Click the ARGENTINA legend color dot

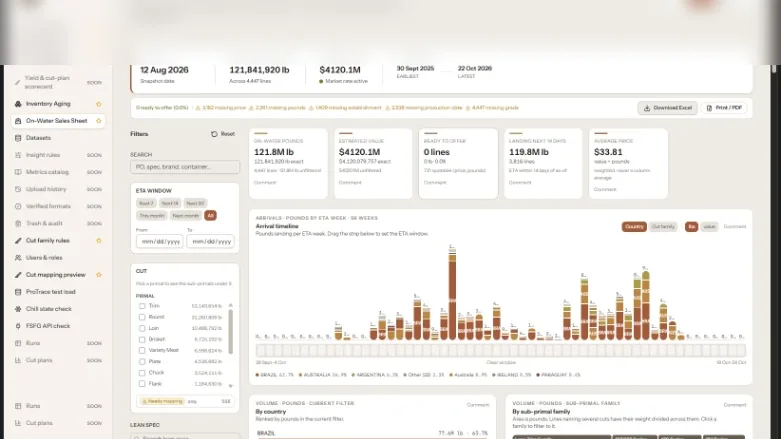[x=353, y=375]
